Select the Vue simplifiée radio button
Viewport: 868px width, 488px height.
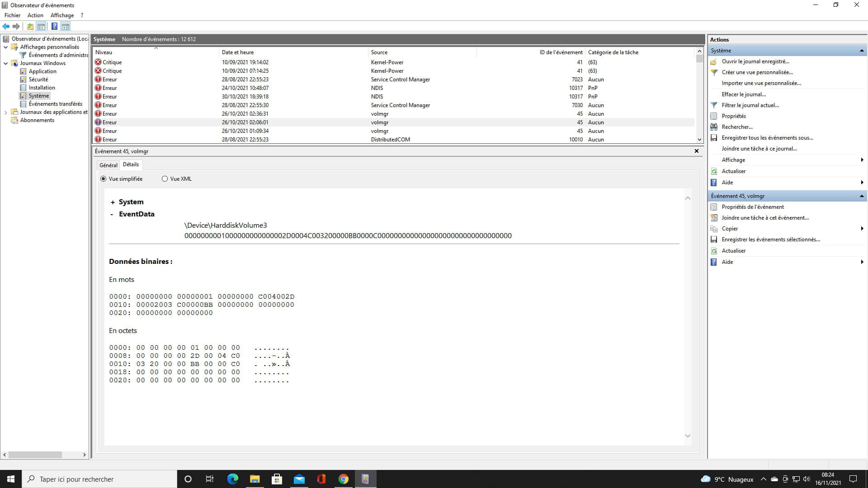(104, 179)
